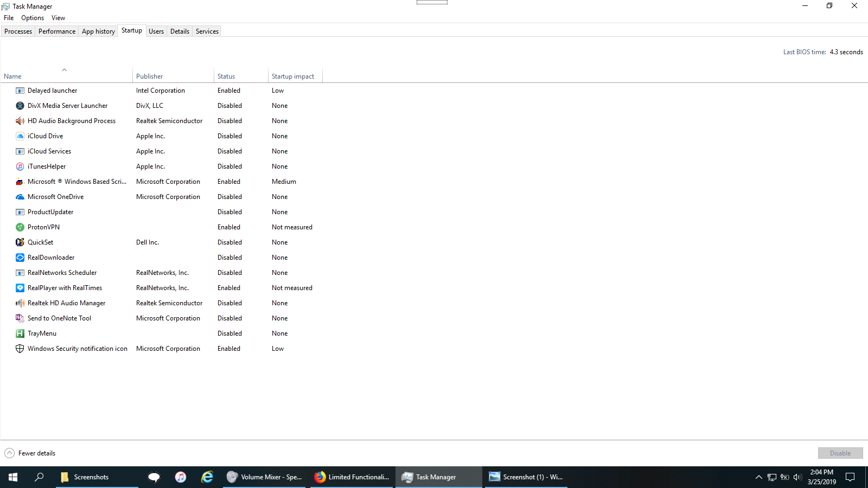Click the Medium startup impact value
Viewport: 868px width, 488px height.
point(284,182)
